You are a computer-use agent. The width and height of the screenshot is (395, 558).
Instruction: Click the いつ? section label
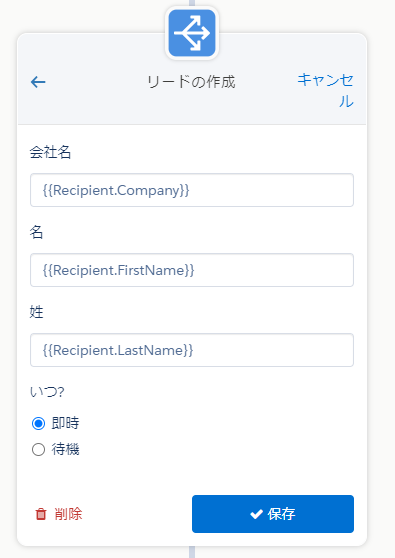coord(47,392)
